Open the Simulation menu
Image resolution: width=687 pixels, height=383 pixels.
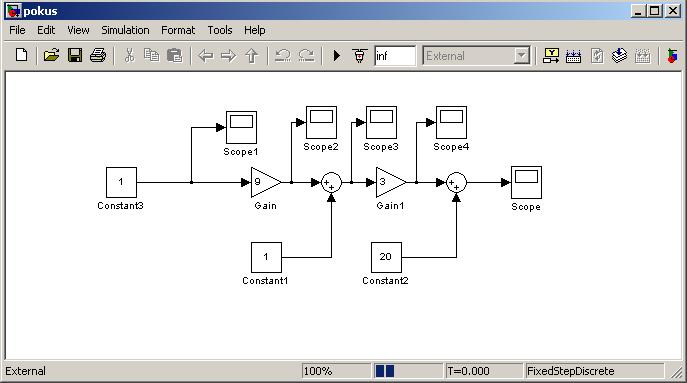(125, 30)
